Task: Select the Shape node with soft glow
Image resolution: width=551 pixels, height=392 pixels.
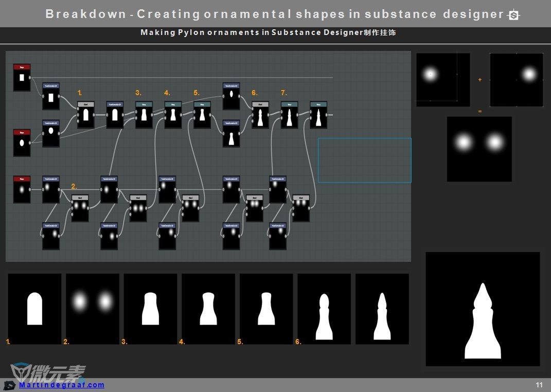Action: pos(22,190)
